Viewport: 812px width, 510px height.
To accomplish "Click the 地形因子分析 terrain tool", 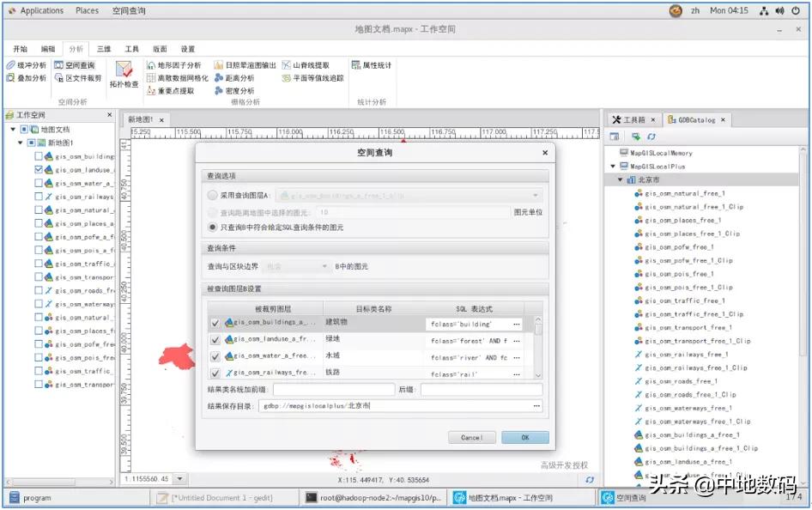I will [174, 65].
